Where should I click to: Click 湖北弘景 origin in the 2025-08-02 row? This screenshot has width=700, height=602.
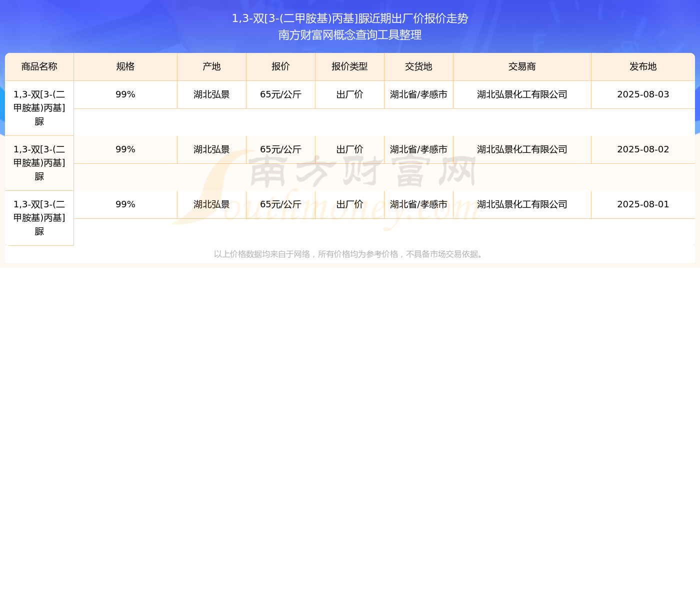(x=211, y=149)
